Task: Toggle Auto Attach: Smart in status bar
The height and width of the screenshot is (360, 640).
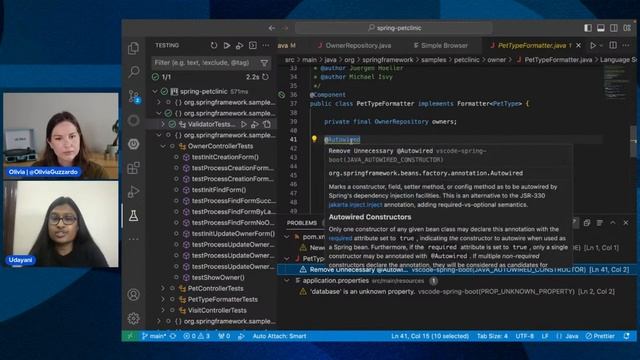Action: pyautogui.click(x=279, y=336)
